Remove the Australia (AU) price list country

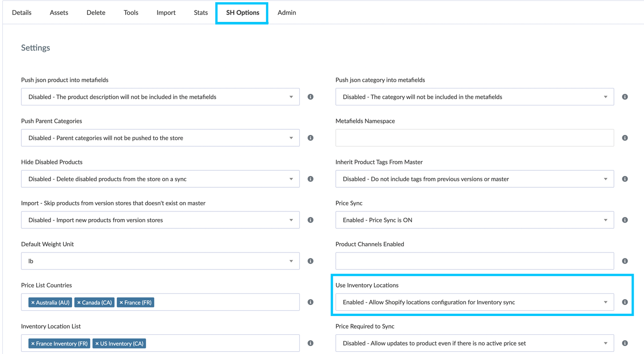pyautogui.click(x=33, y=302)
